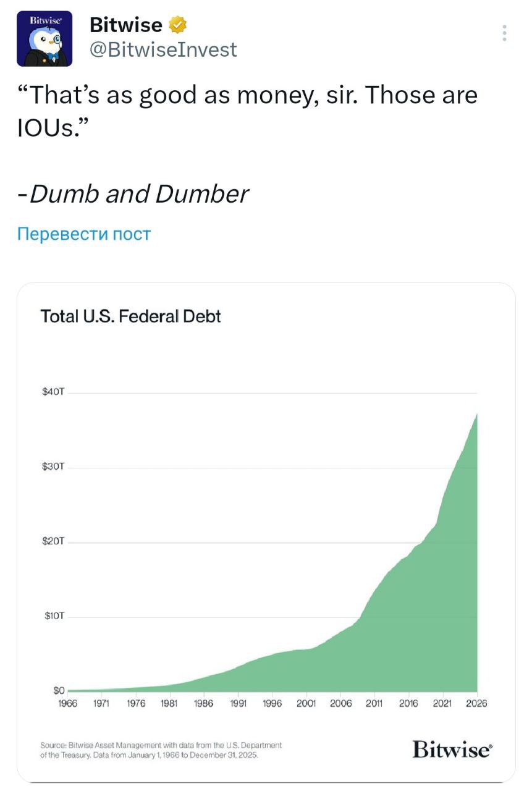532x791 pixels.
Task: Click the Перевести пост translate link
Action: 84,234
